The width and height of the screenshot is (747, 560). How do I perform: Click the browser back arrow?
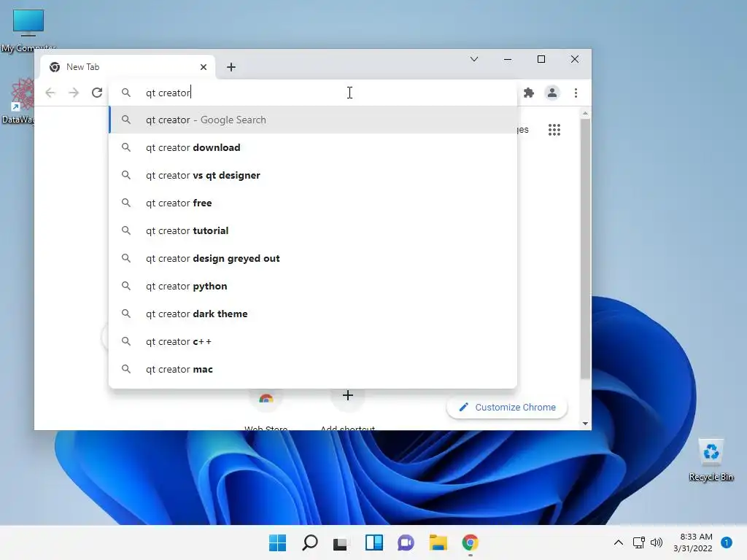[50, 93]
